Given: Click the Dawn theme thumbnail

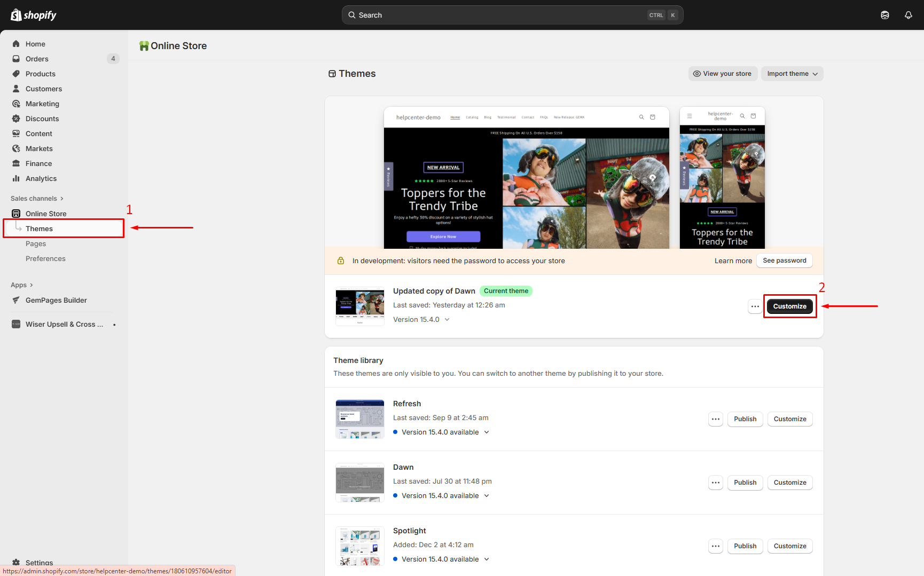Looking at the screenshot, I should coord(359,483).
